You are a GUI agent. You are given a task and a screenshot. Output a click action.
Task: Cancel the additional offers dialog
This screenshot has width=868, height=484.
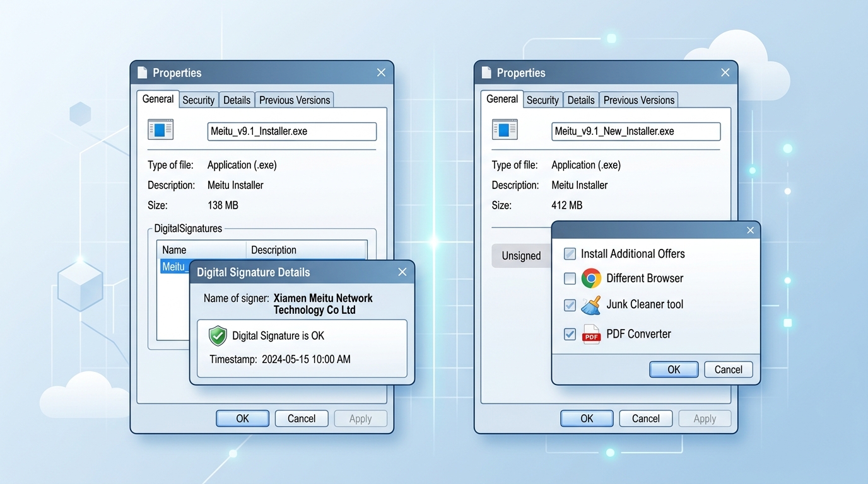click(729, 369)
